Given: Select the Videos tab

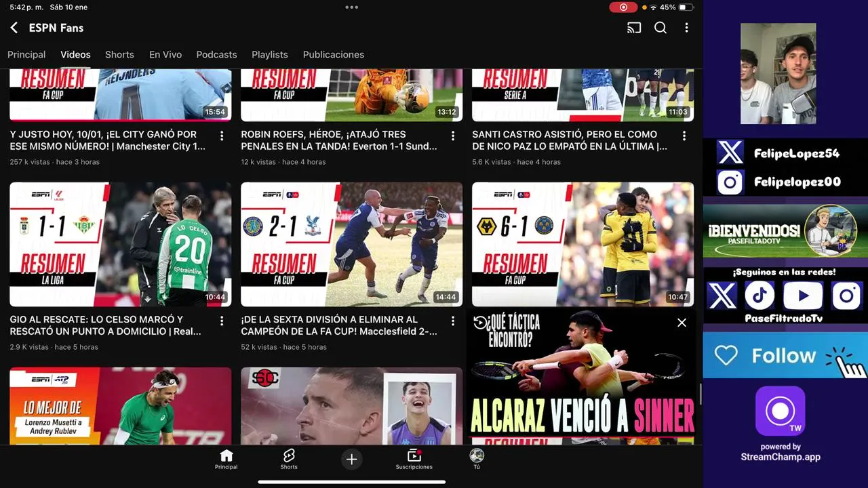Looking at the screenshot, I should coord(75,55).
